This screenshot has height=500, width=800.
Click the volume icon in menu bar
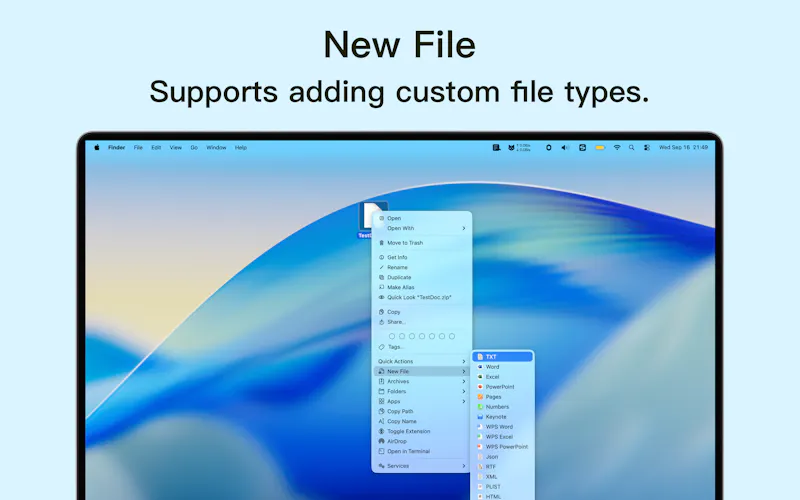(565, 147)
